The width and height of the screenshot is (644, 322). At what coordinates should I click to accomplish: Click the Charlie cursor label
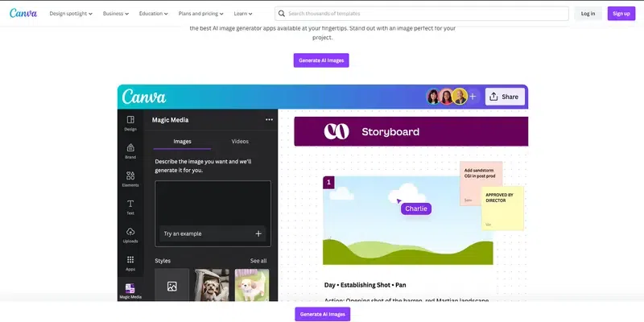416,208
